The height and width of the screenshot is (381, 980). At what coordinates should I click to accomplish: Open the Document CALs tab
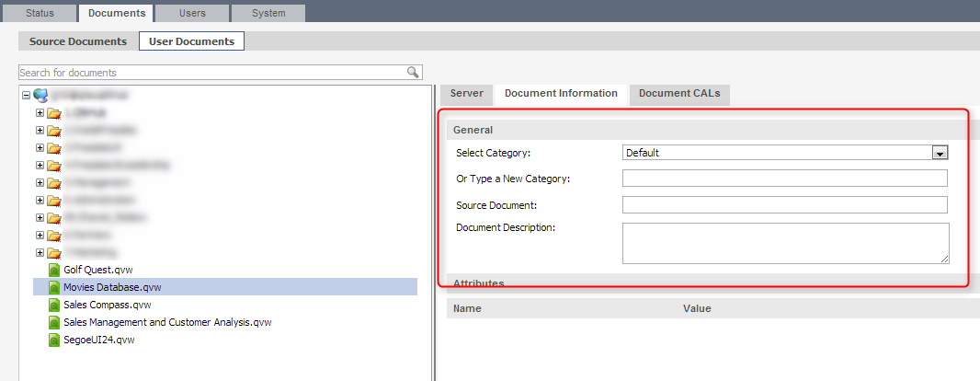click(x=679, y=94)
